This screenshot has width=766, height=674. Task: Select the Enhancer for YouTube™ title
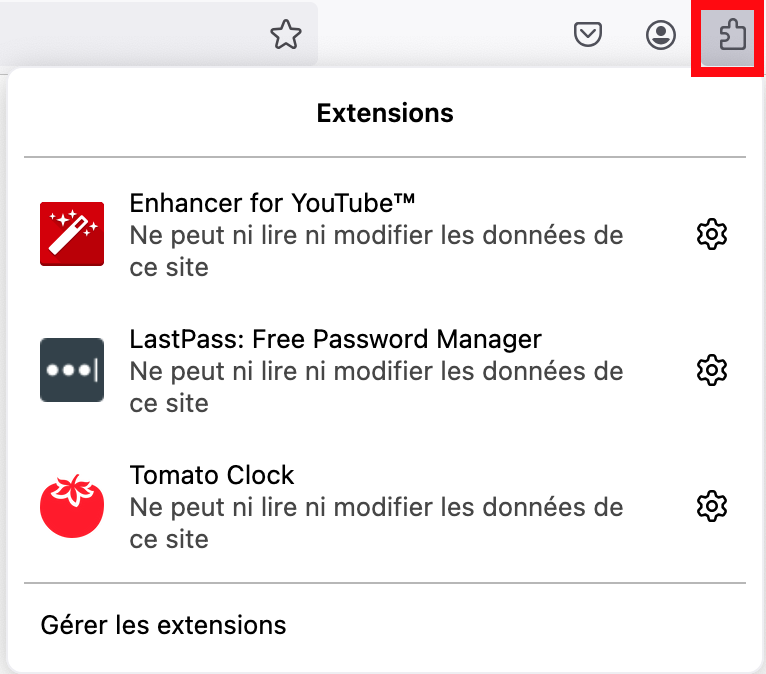pos(272,203)
